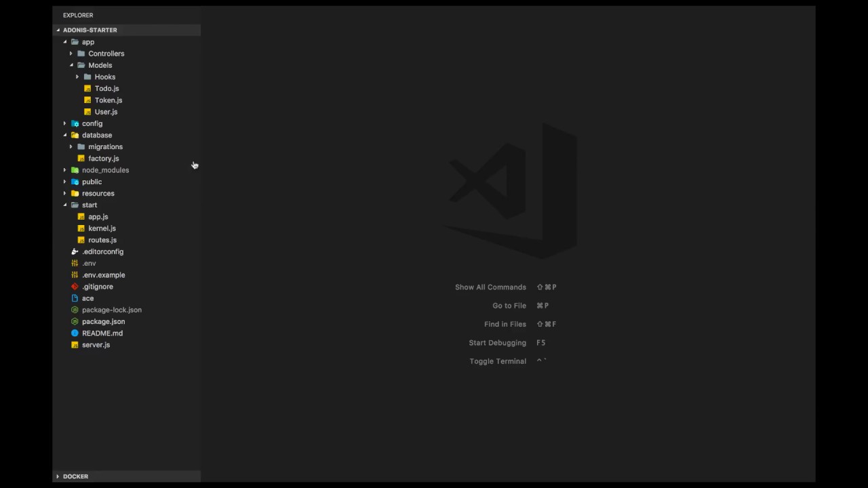Click the package.json npm icon
The image size is (868, 488).
point(75,321)
